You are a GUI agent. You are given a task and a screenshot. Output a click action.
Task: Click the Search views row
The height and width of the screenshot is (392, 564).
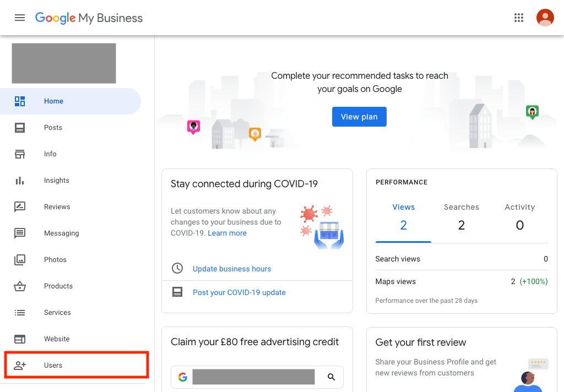[x=462, y=259]
